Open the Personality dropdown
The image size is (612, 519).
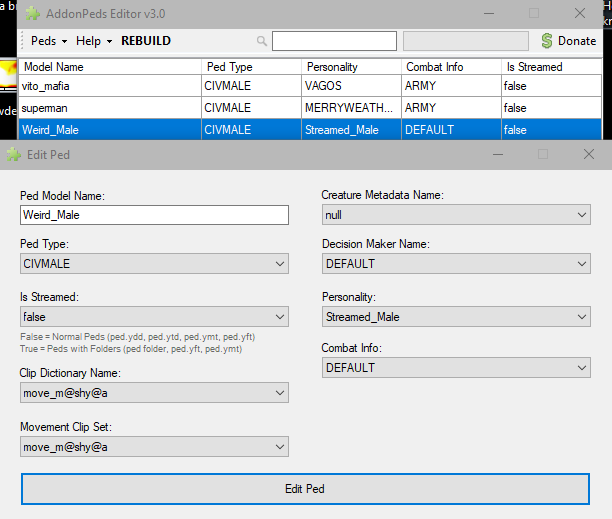(456, 317)
